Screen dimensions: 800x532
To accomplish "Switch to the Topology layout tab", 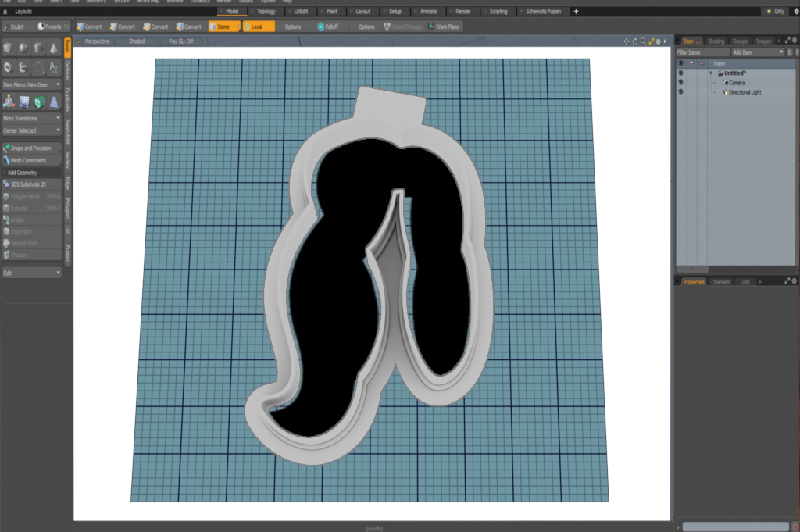I will 266,12.
